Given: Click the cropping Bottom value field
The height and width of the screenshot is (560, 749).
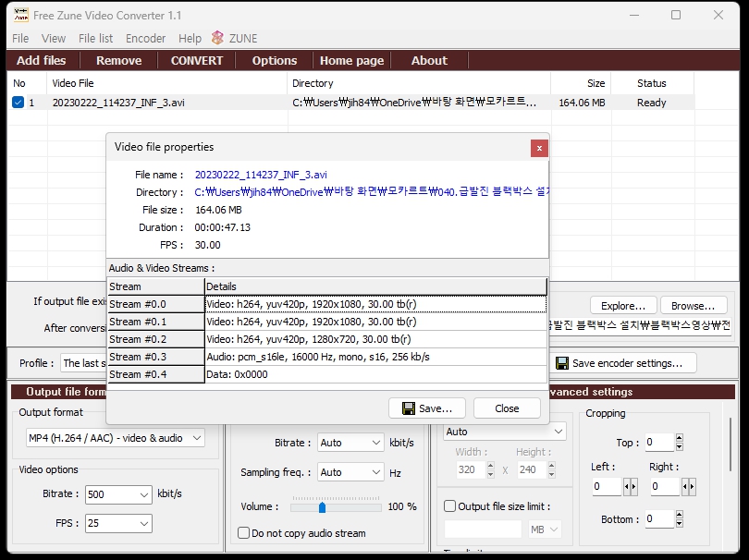Looking at the screenshot, I should coord(659,519).
